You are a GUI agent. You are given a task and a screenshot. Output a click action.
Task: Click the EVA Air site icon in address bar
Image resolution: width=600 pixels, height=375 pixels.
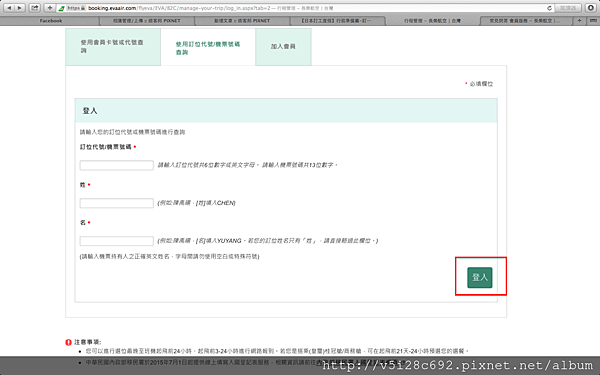tap(61, 8)
